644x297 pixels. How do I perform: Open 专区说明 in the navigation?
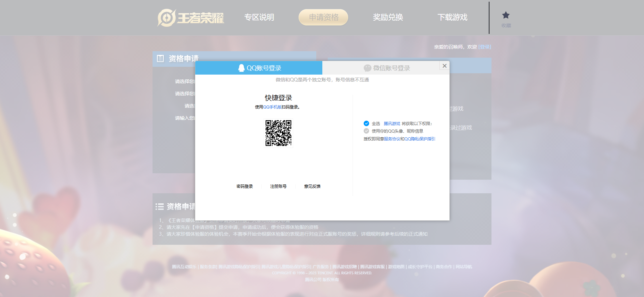click(x=259, y=17)
